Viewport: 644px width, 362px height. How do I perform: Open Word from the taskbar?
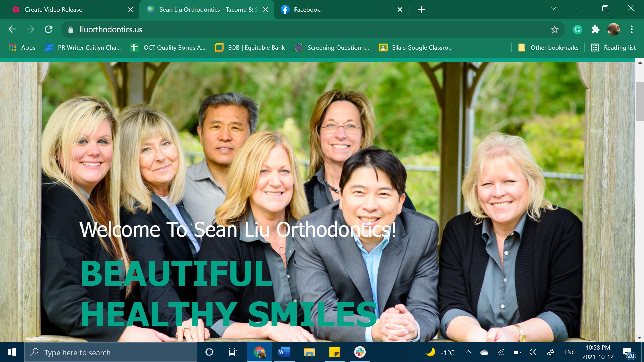284,352
